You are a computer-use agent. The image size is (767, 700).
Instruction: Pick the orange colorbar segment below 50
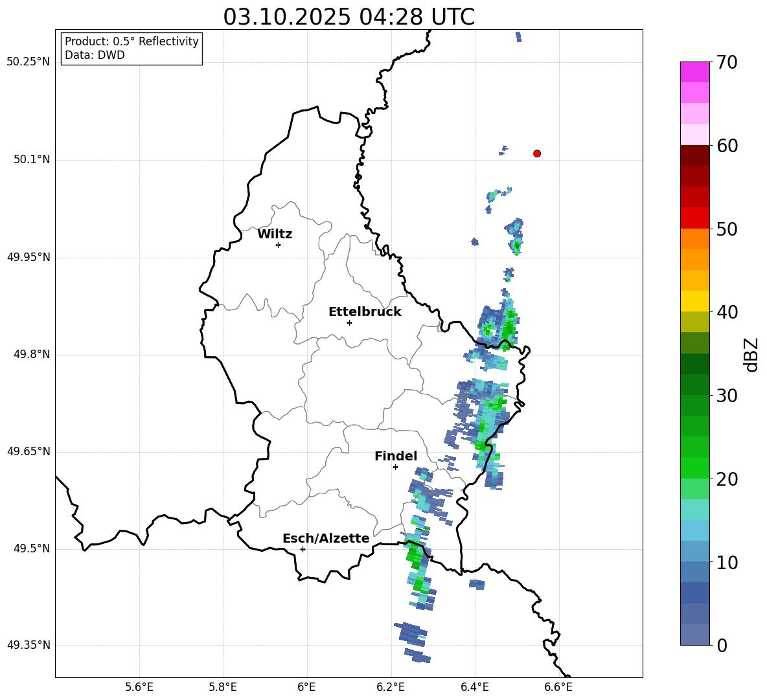coord(694,239)
